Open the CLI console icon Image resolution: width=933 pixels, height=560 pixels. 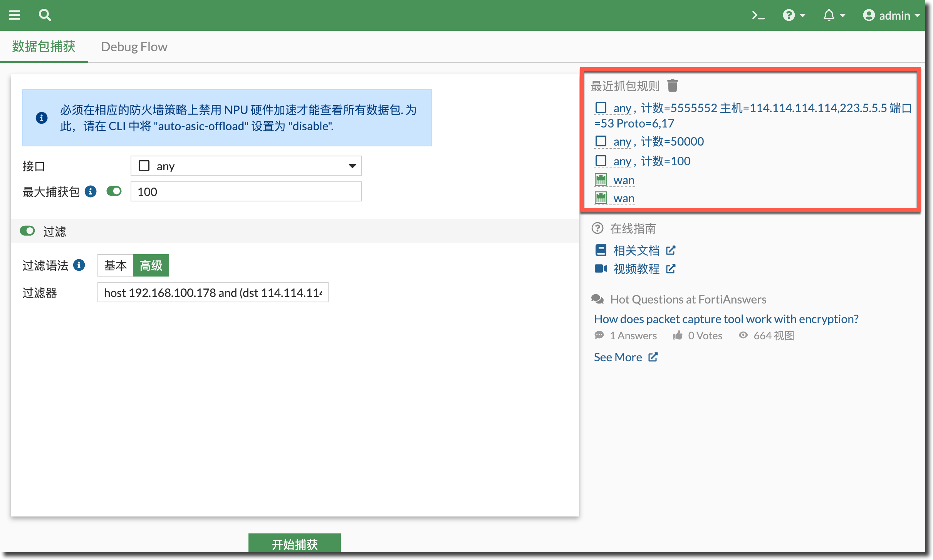point(758,15)
